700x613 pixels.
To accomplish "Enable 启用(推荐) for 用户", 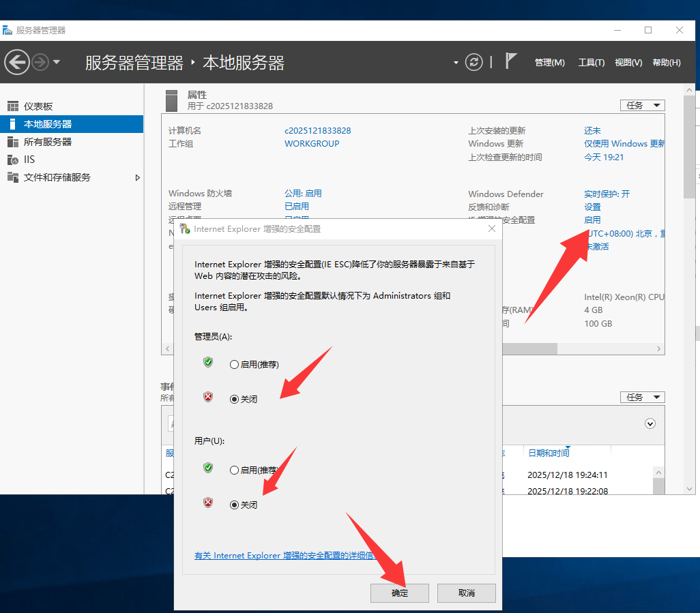I will click(x=235, y=470).
